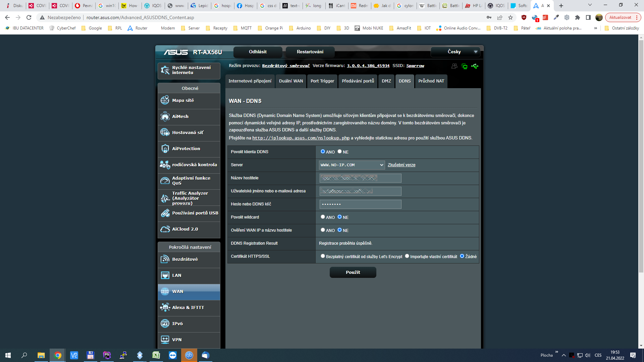Select Žádné certificate option
The image size is (644, 362).
tap(462, 256)
